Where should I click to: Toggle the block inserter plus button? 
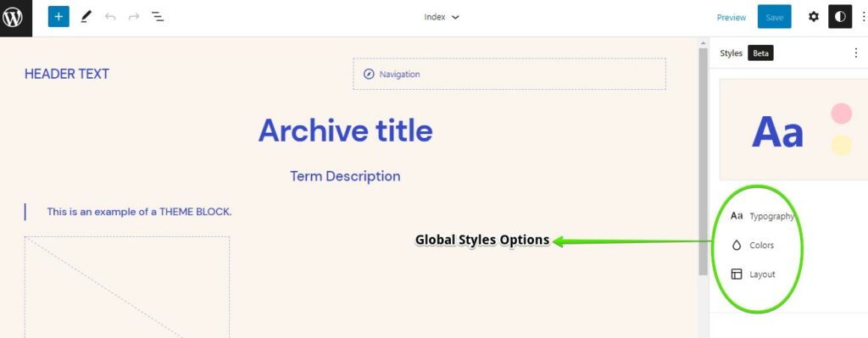pyautogui.click(x=58, y=17)
